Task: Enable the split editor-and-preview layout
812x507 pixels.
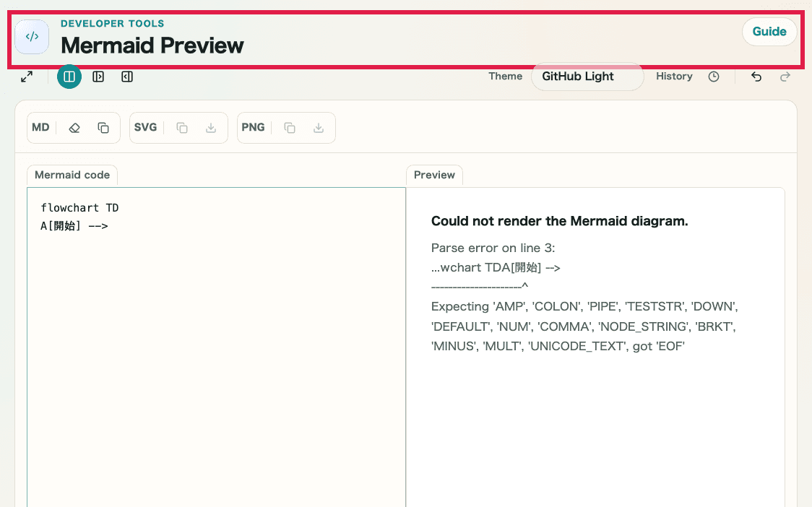Action: (x=69, y=76)
